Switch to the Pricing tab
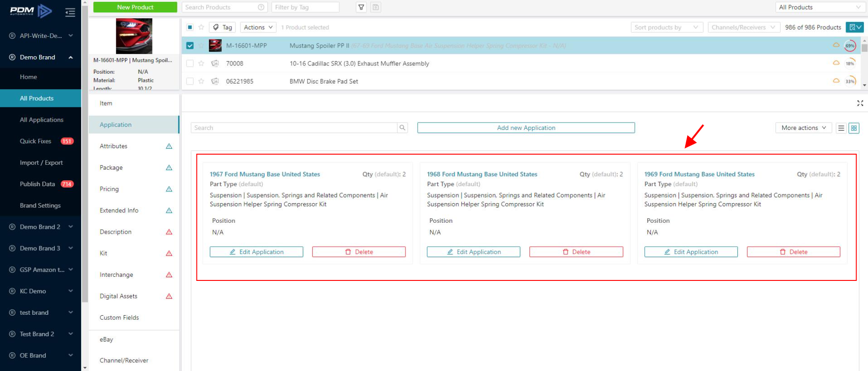 point(134,189)
